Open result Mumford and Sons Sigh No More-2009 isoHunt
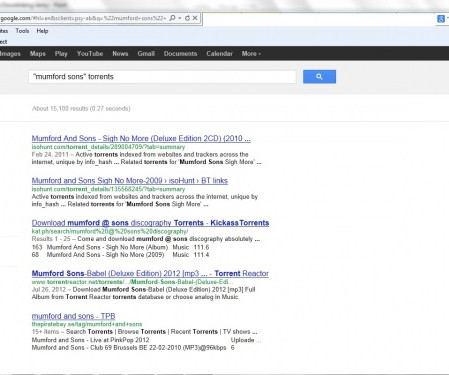Viewport: 449px width, 375px height. point(130,181)
